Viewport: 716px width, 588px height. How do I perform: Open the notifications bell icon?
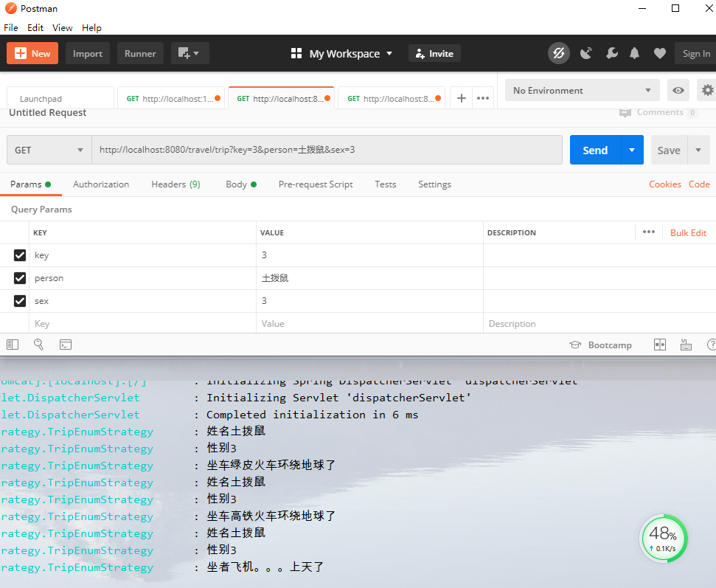(x=635, y=53)
